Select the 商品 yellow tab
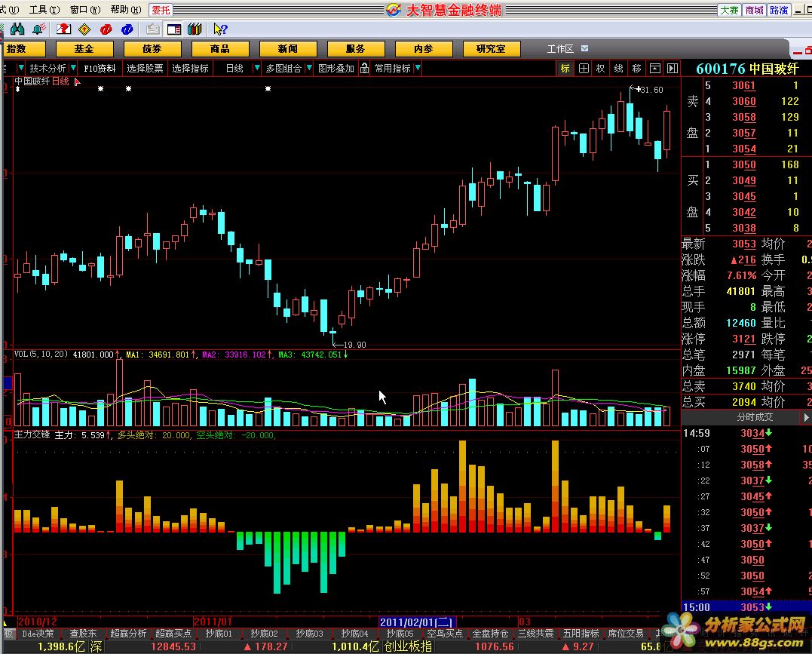This screenshot has width=812, height=654. pos(220,49)
